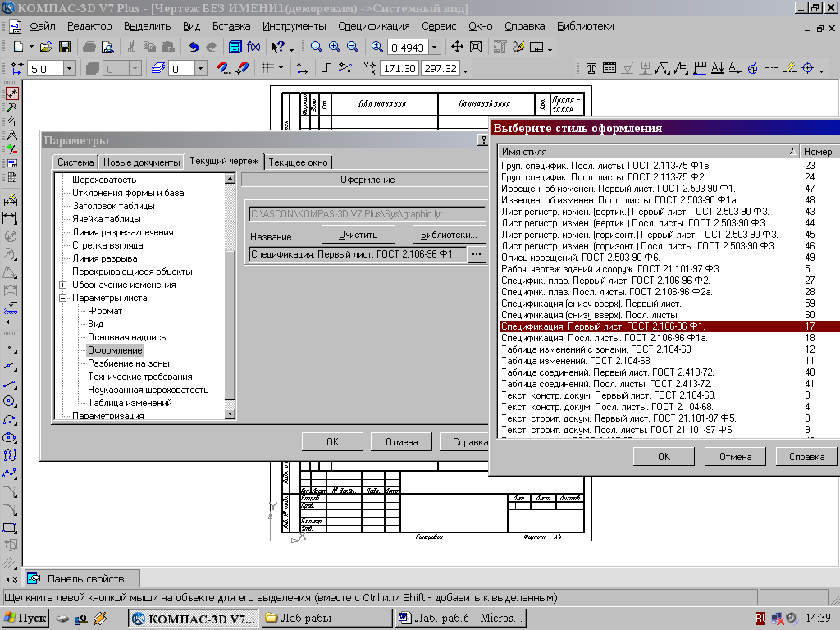Select the section line A-arrow tool
This screenshot has height=630, width=840.
[717, 68]
